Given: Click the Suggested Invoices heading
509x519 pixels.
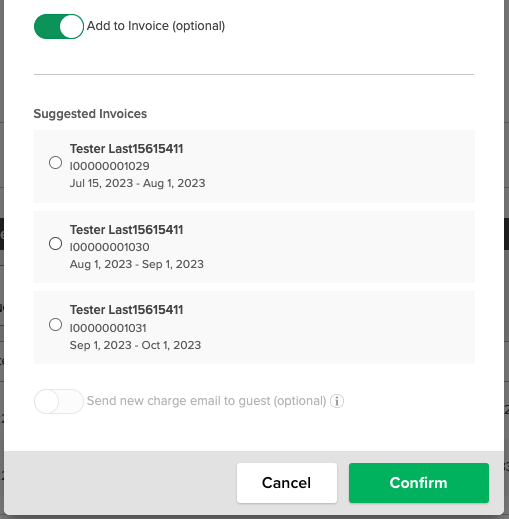Looking at the screenshot, I should (90, 114).
